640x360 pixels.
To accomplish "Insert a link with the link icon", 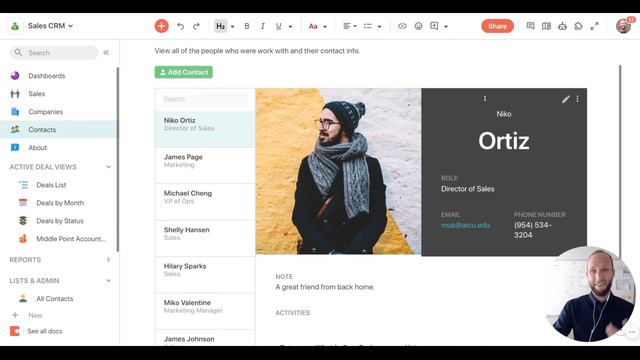I will tap(402, 26).
